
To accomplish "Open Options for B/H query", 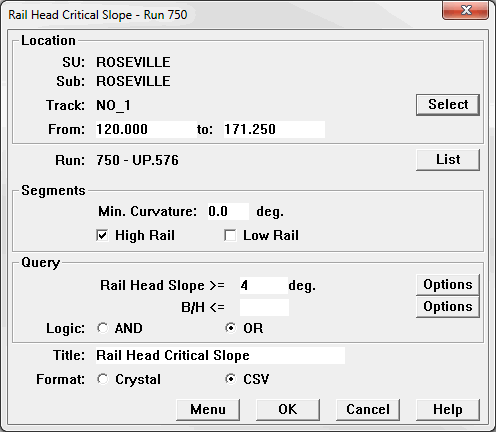I will (448, 307).
